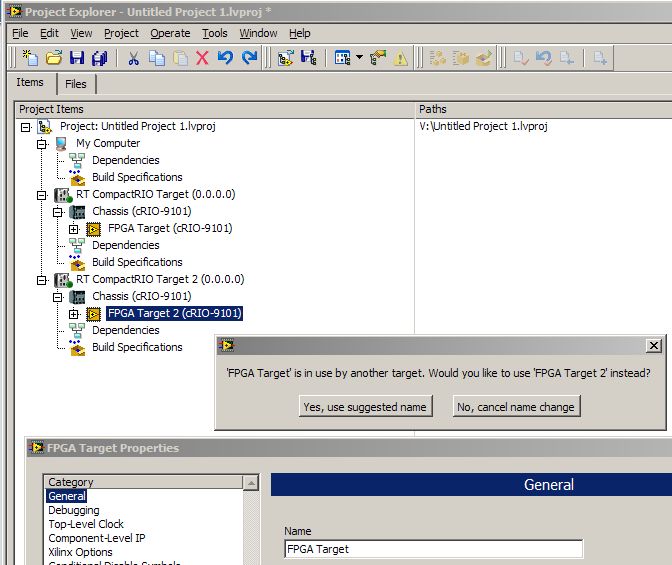Click the Add Targets and Devices toolbar icon
Viewport: 672px width, 565px height.
coord(285,58)
